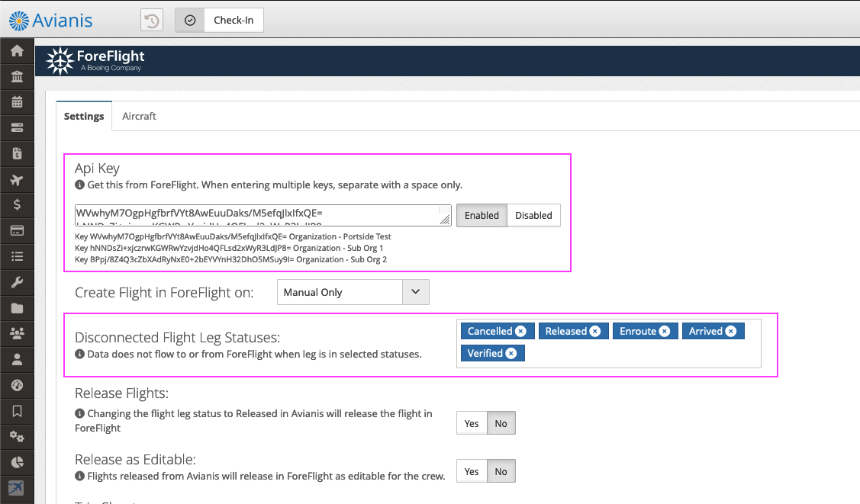
Task: Open the crossed-out plane icon in the sidebar
Action: click(x=17, y=487)
